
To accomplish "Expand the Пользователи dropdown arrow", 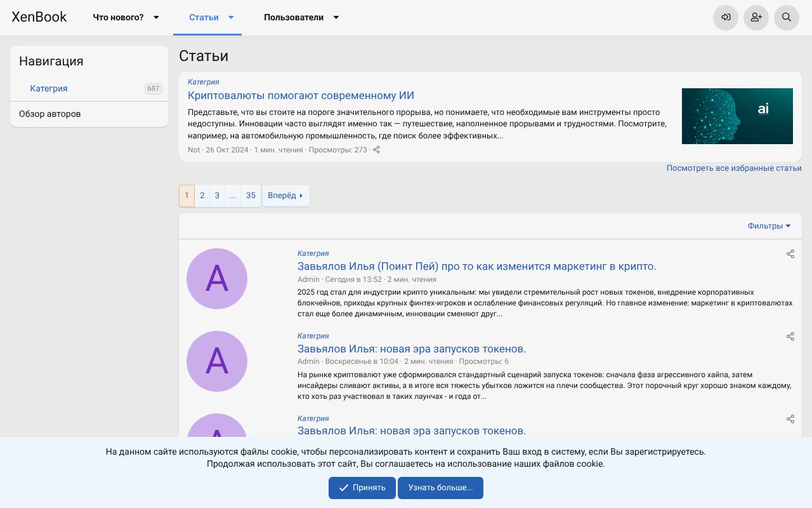I will (336, 18).
